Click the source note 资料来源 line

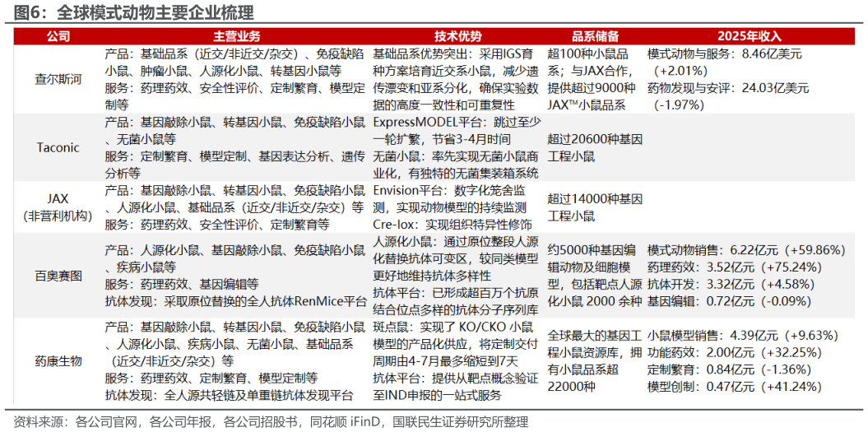tap(271, 422)
